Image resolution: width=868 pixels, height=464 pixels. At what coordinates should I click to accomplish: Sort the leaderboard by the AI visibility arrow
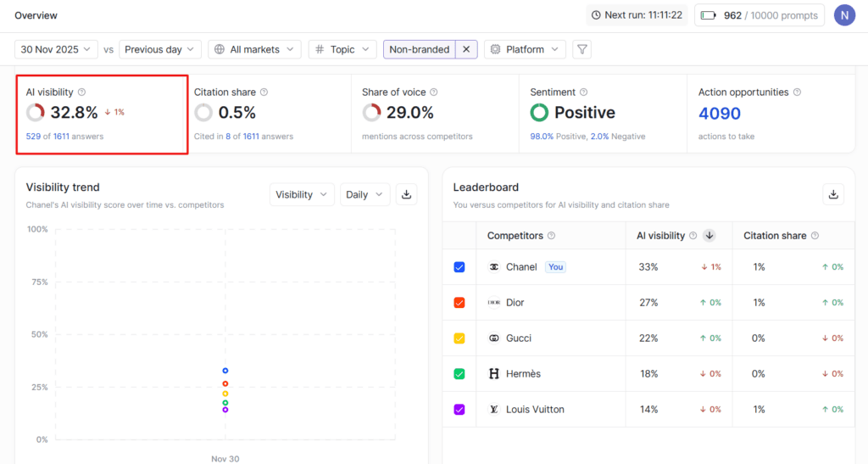click(x=709, y=235)
